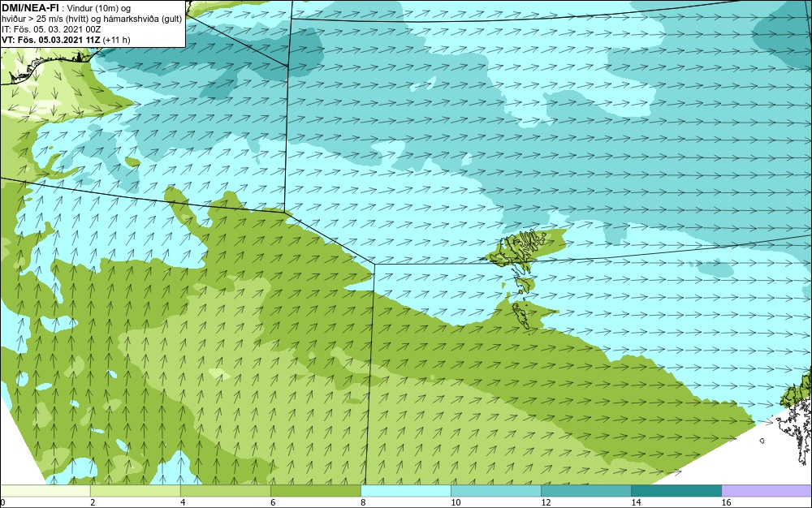Click the DMI/NEA-FI title text
812x508 pixels.
[30, 8]
